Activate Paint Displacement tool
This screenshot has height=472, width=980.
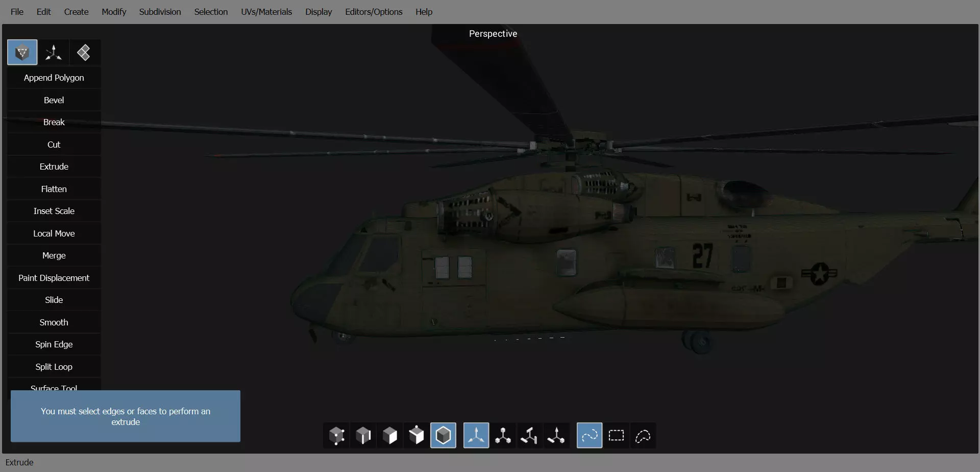(x=54, y=278)
